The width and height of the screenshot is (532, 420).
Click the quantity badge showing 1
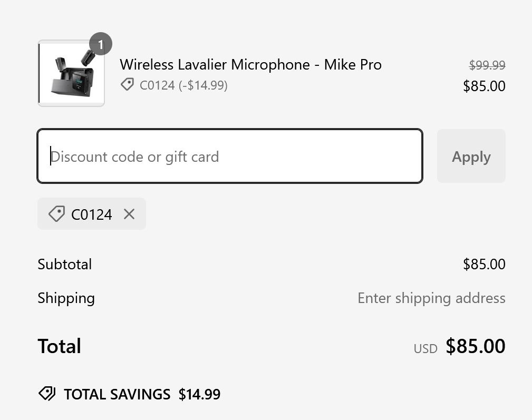coord(101,44)
